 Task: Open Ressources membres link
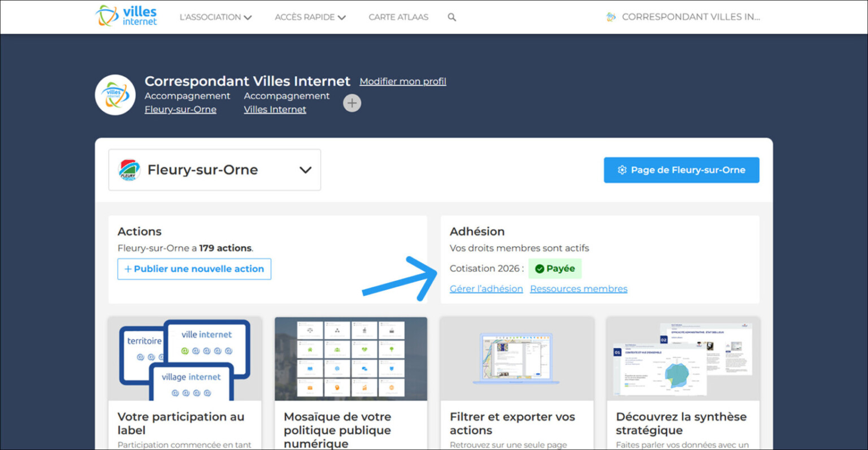point(579,289)
